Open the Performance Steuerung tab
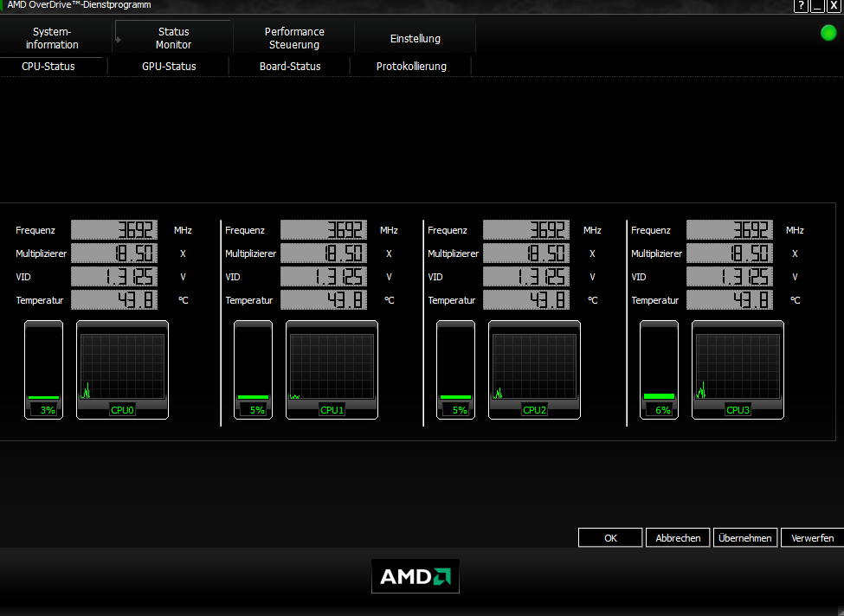 tap(294, 38)
